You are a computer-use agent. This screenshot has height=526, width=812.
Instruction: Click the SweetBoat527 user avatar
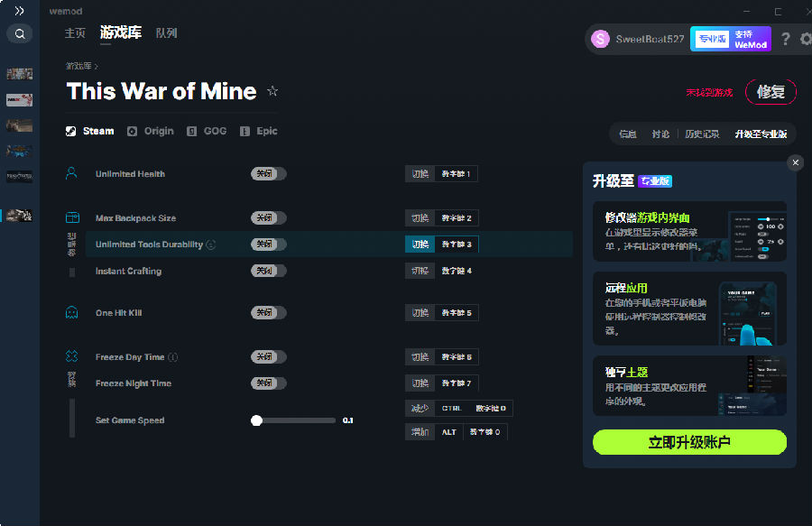click(x=600, y=39)
